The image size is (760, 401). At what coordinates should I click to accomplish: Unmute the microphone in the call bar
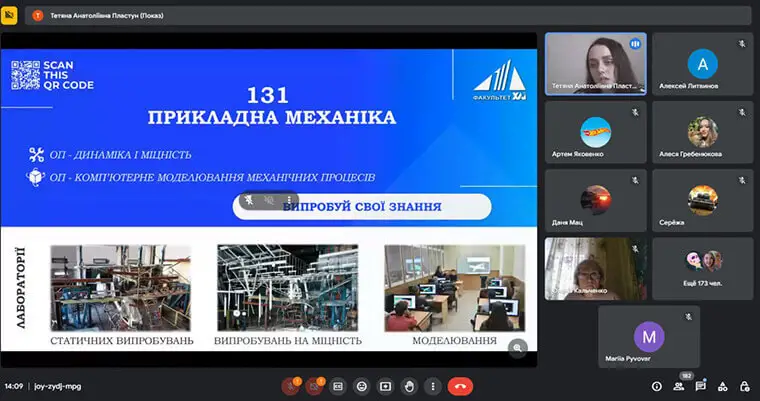pos(290,386)
